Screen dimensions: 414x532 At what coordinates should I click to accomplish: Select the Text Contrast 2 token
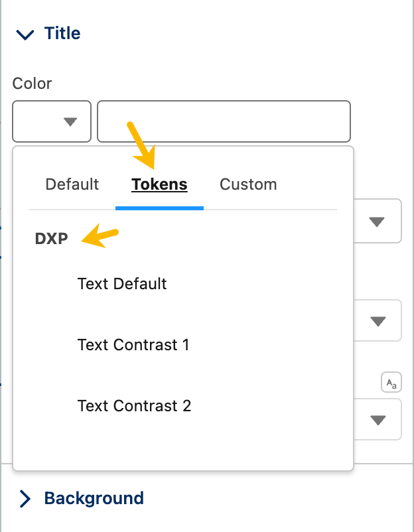click(135, 406)
